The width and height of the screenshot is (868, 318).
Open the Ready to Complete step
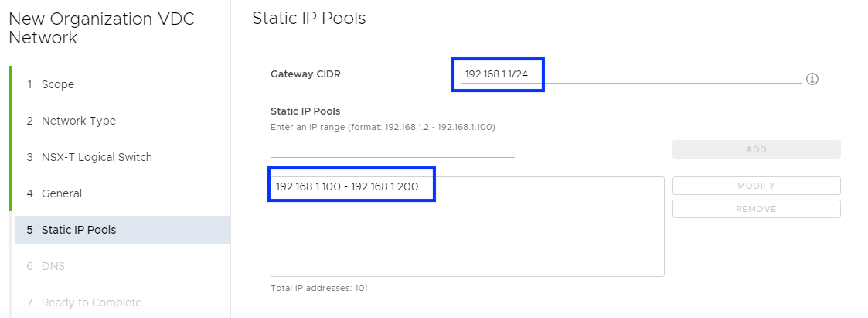[91, 303]
